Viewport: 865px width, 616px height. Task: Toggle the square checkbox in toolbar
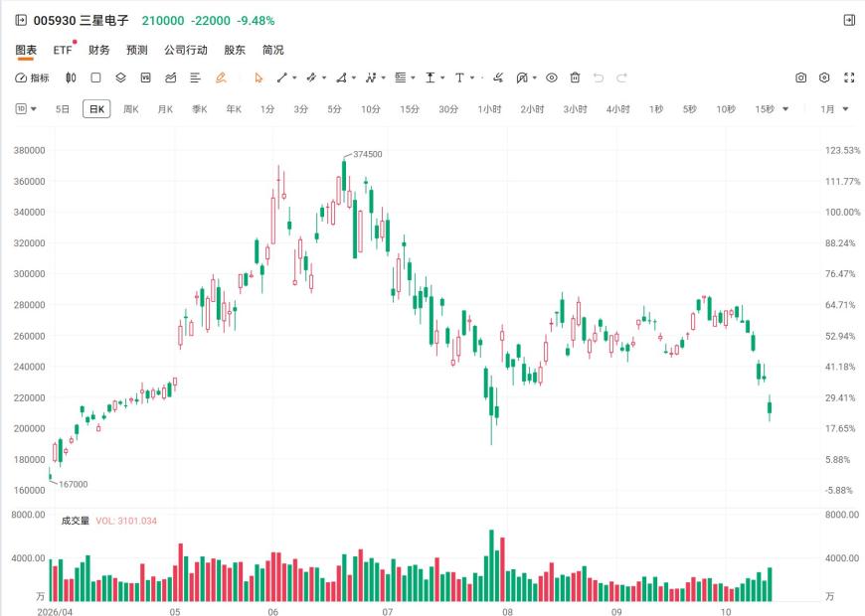96,77
